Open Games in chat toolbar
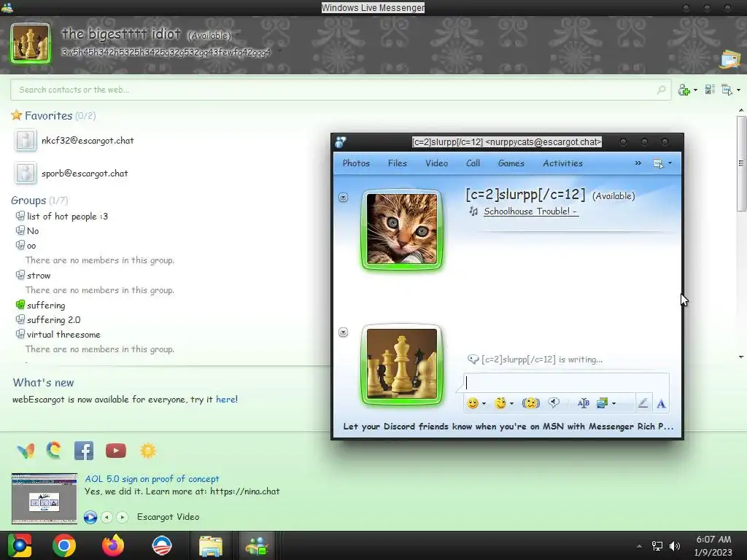 point(511,163)
